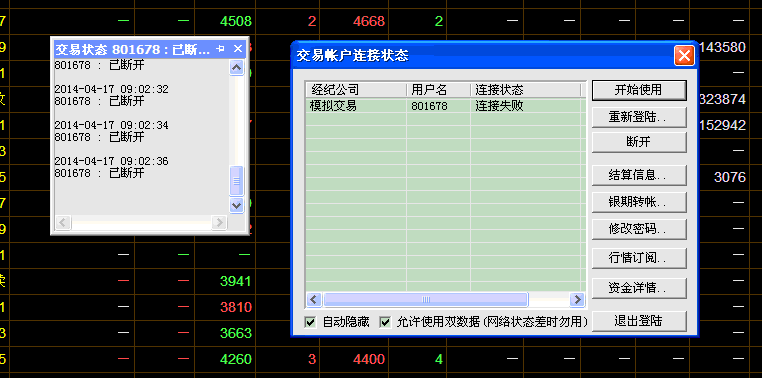Open 银期转帐 bank transfer
The height and width of the screenshot is (378, 762).
coord(639,202)
